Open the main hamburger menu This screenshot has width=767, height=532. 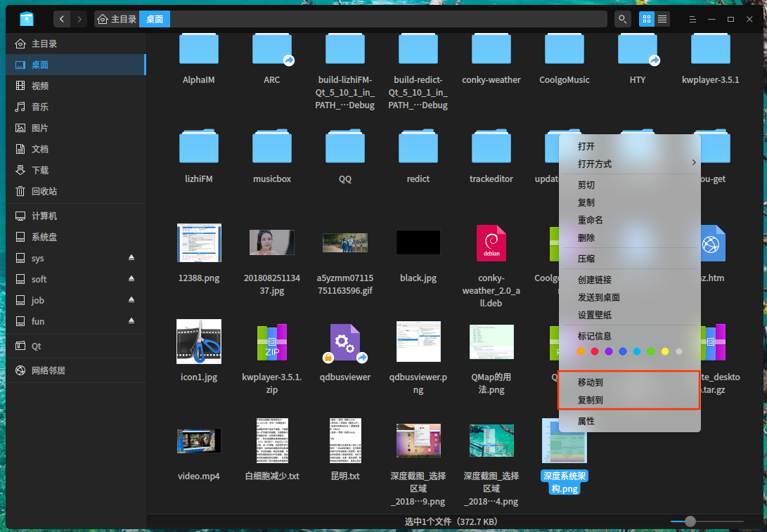[x=692, y=19]
